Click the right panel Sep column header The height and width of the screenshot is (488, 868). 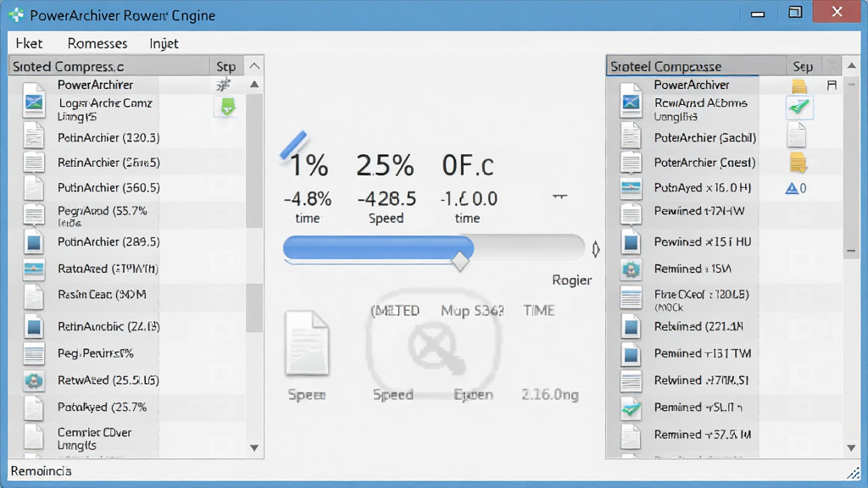pos(803,66)
